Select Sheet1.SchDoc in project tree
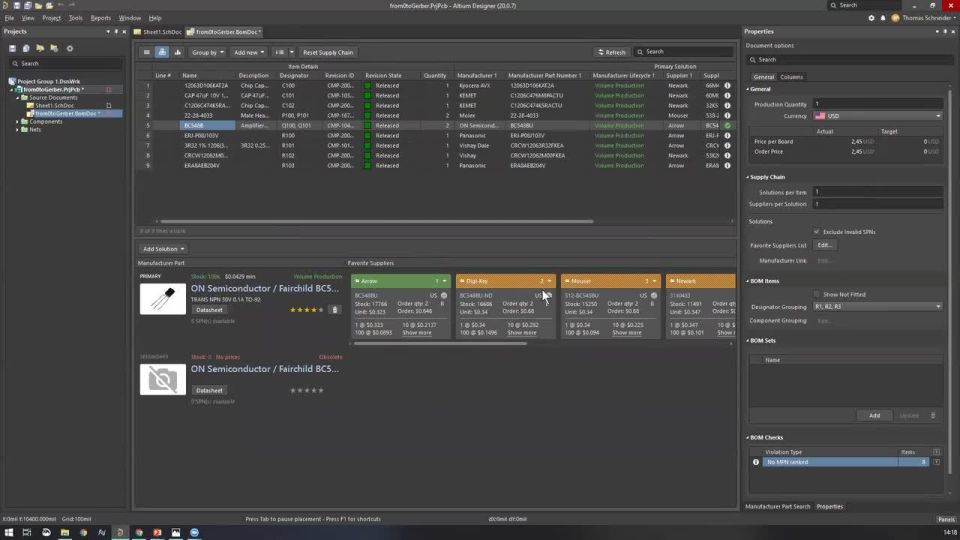 (x=54, y=105)
